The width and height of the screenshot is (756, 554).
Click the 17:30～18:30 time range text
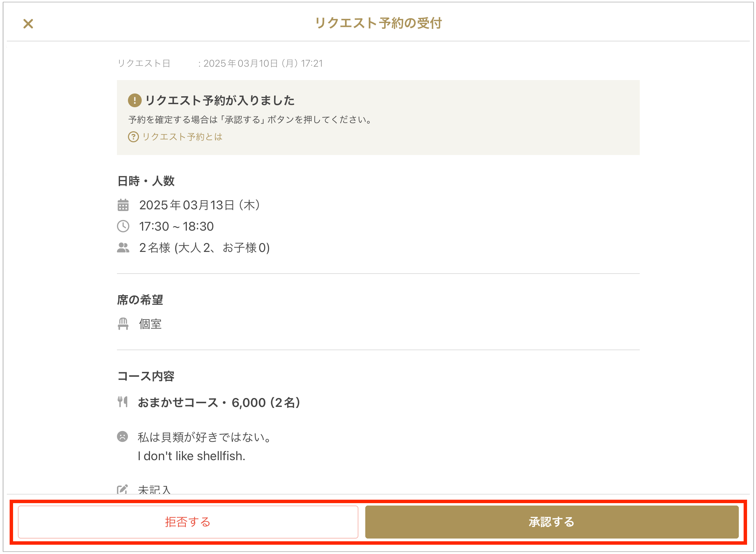pos(176,226)
